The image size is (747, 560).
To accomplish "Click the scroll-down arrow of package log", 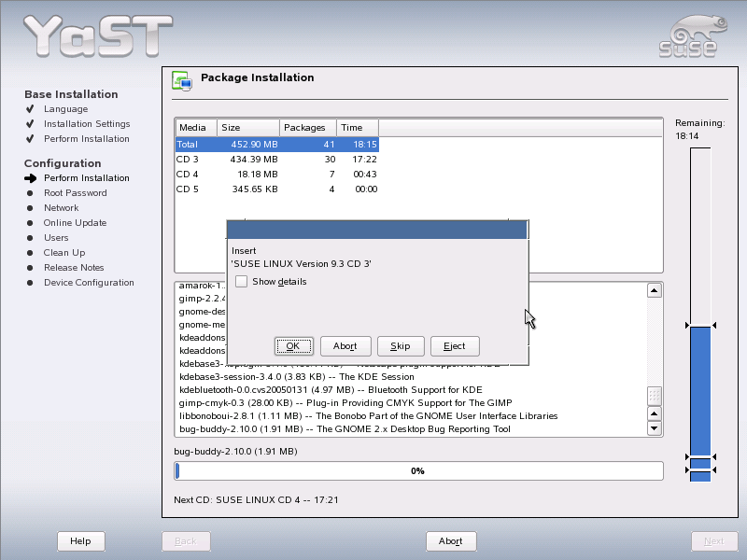I will pos(655,428).
